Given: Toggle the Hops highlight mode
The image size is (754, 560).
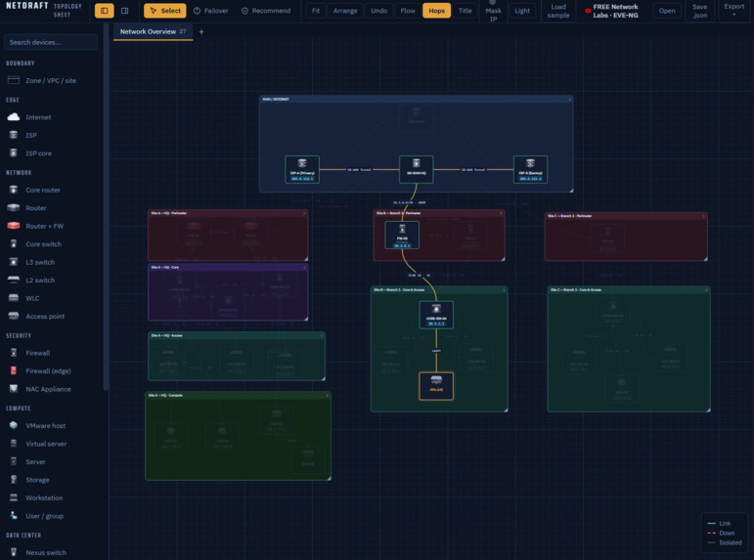Looking at the screenshot, I should pos(436,11).
